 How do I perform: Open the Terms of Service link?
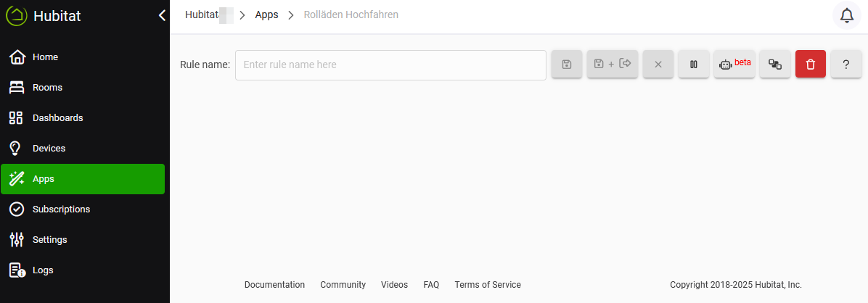pyautogui.click(x=488, y=285)
